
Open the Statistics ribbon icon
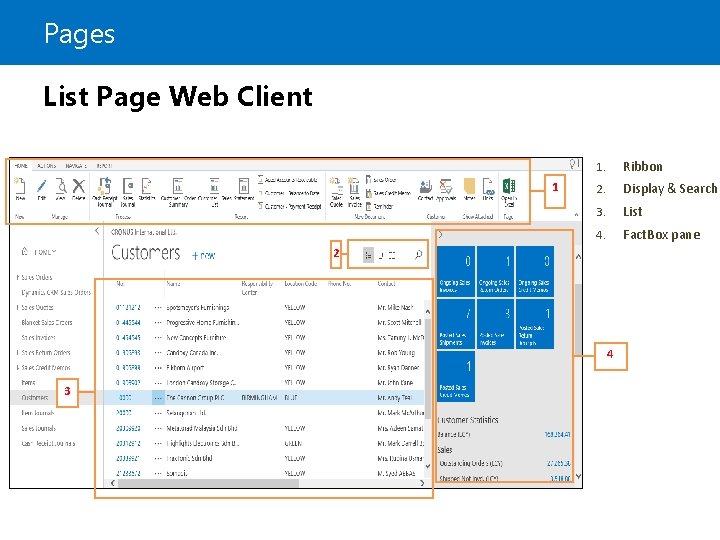click(x=147, y=189)
